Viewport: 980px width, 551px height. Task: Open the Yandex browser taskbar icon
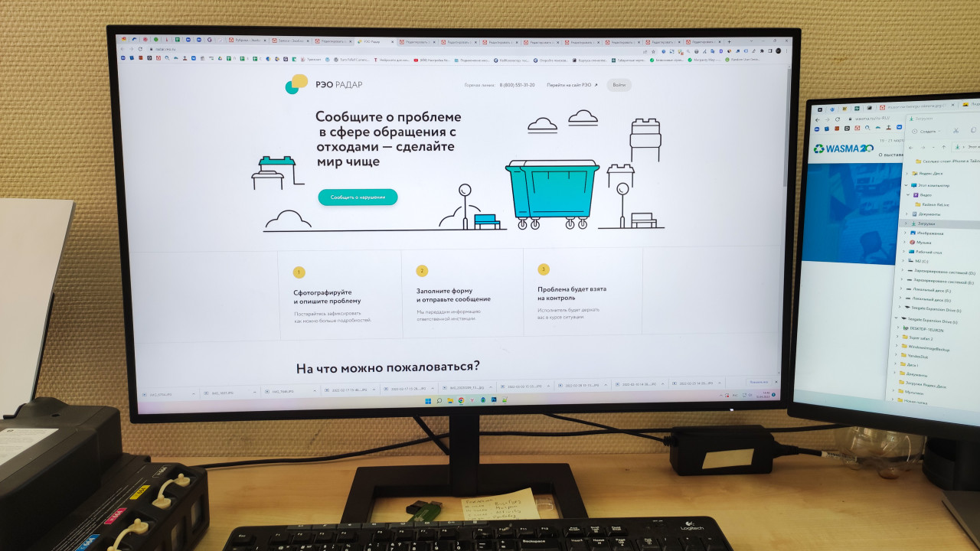(472, 400)
